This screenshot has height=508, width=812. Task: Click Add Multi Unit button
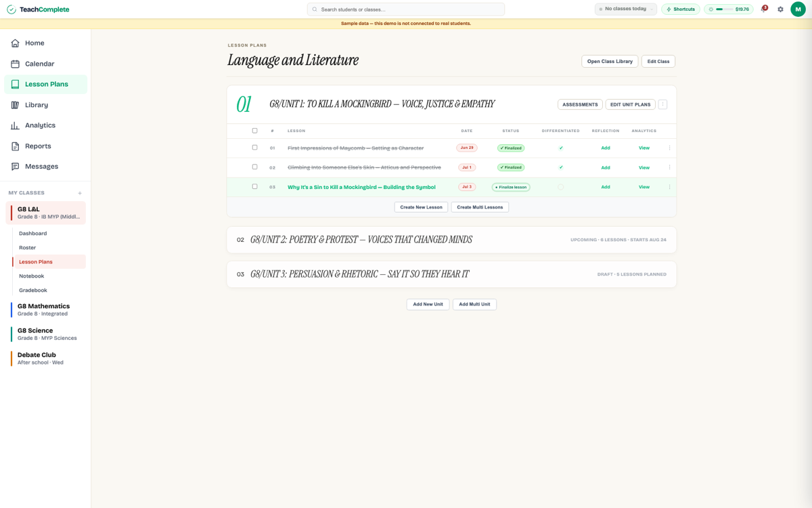point(474,304)
